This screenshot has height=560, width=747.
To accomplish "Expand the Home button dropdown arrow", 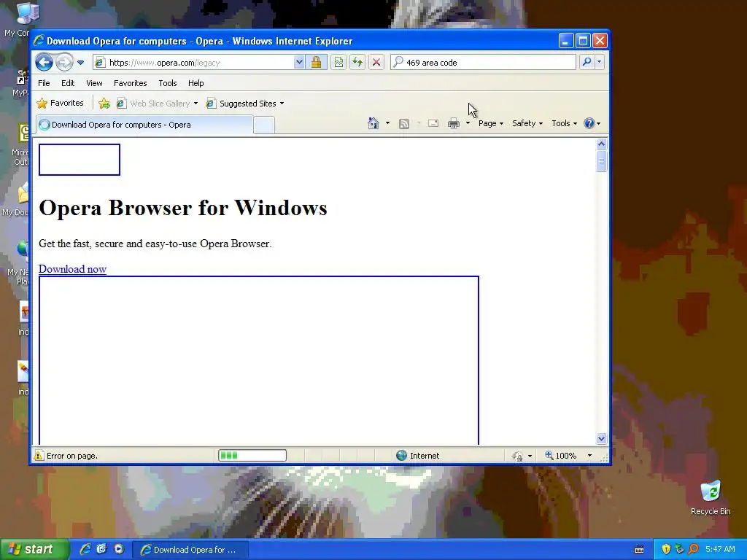I will [387, 123].
